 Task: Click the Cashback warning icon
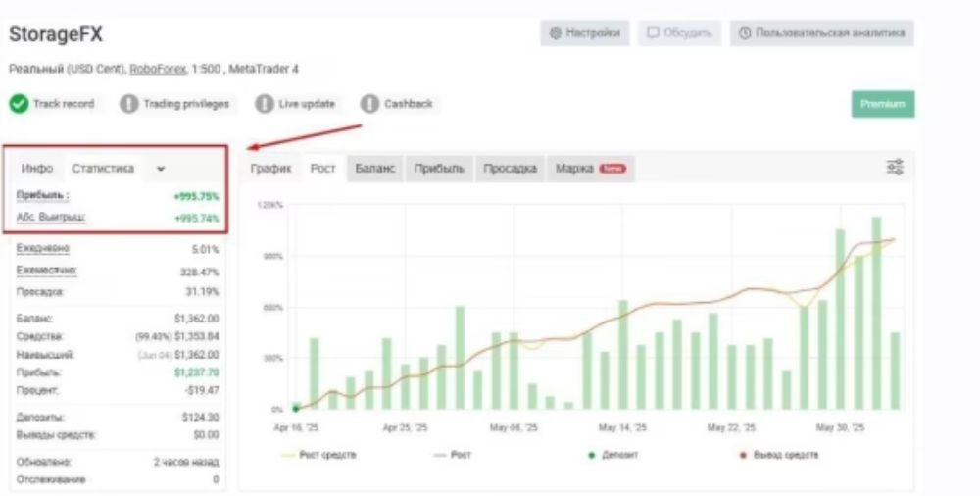point(369,103)
